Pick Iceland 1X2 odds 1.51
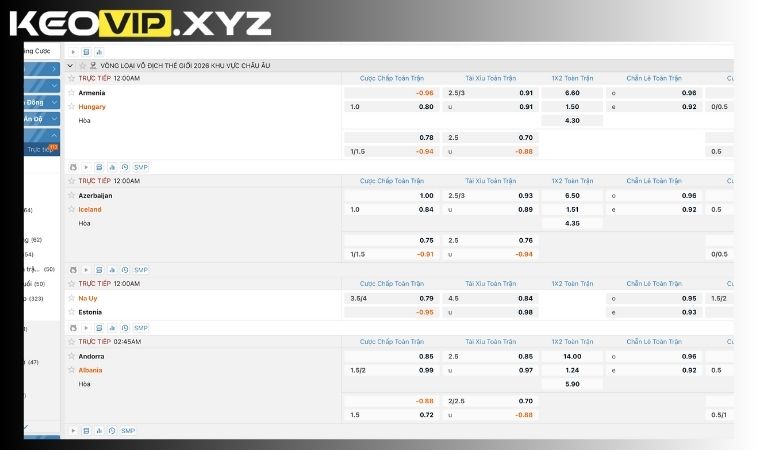758x450 pixels. pyautogui.click(x=571, y=210)
